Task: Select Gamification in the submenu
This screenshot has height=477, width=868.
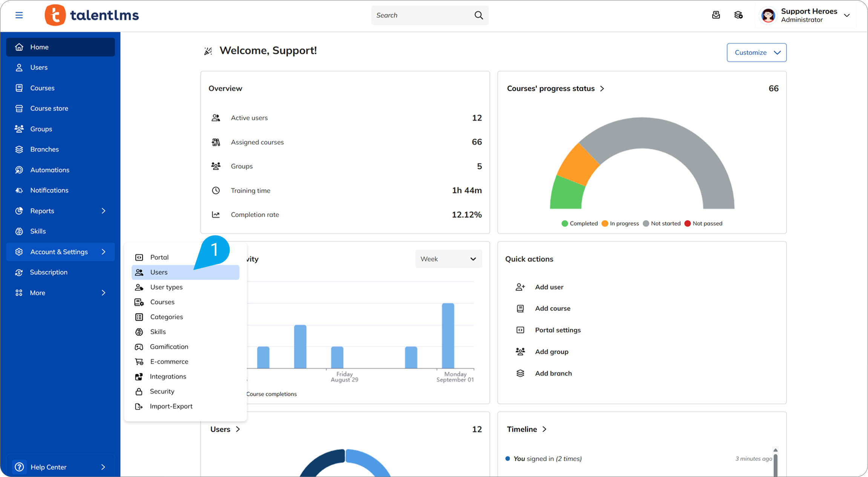Action: coord(169,347)
